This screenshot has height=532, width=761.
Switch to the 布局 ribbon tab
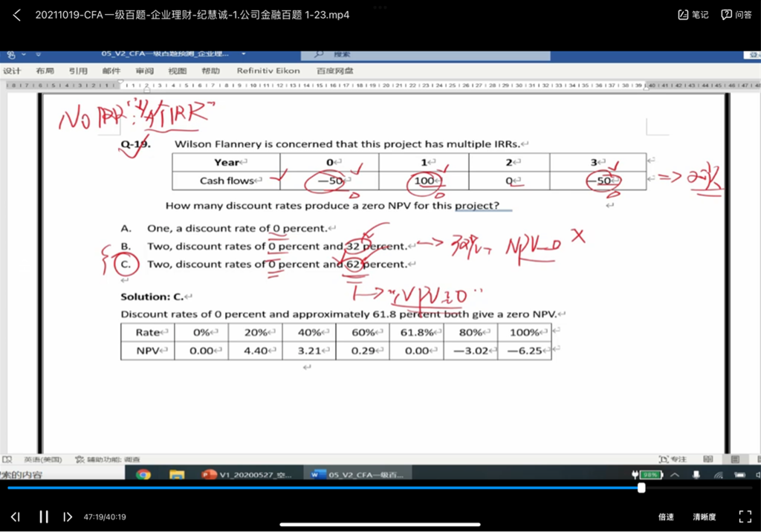[x=45, y=71]
